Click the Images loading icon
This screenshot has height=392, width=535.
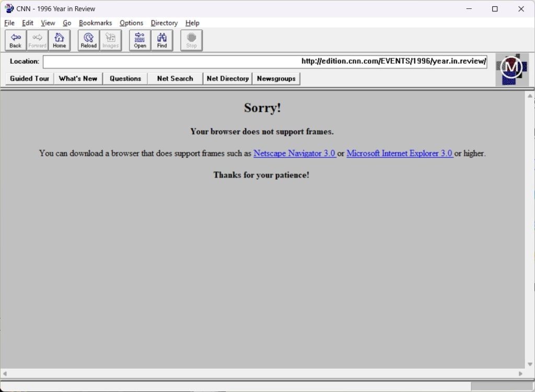click(x=110, y=40)
